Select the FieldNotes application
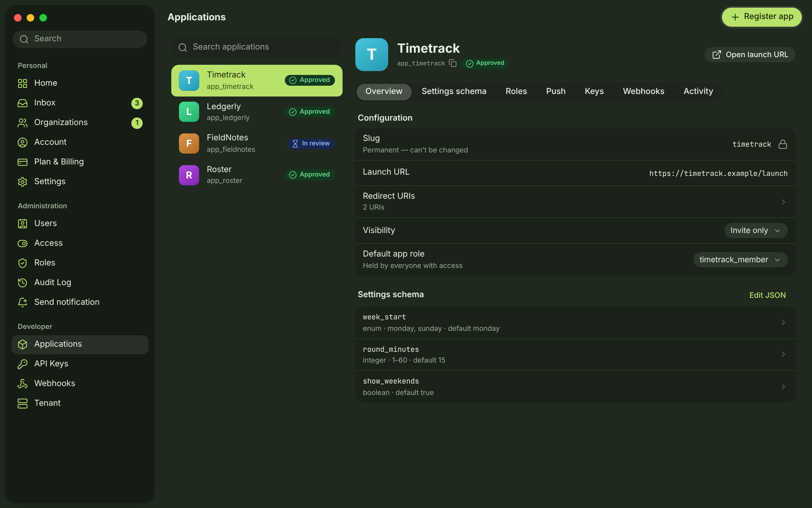This screenshot has height=508, width=812. click(x=257, y=144)
